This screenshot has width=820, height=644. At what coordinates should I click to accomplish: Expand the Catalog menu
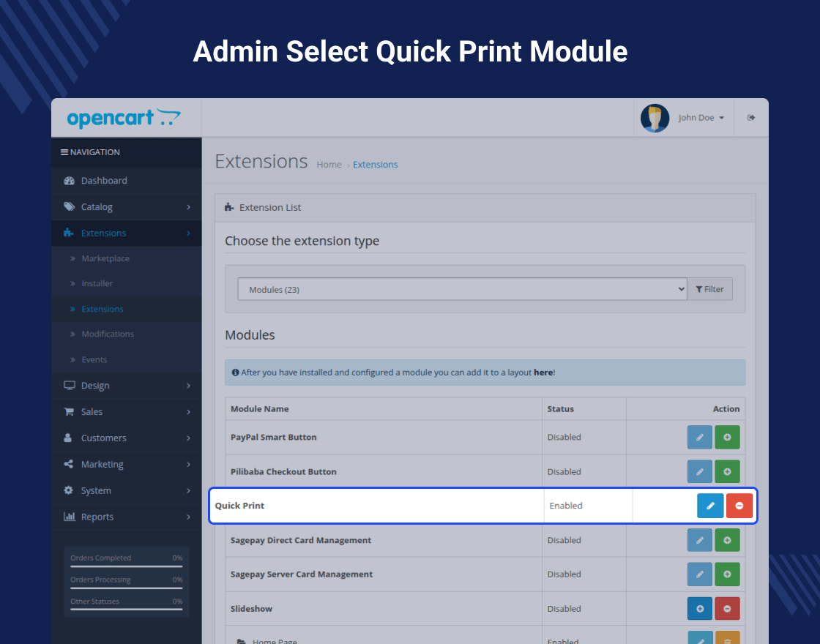pyautogui.click(x=126, y=207)
